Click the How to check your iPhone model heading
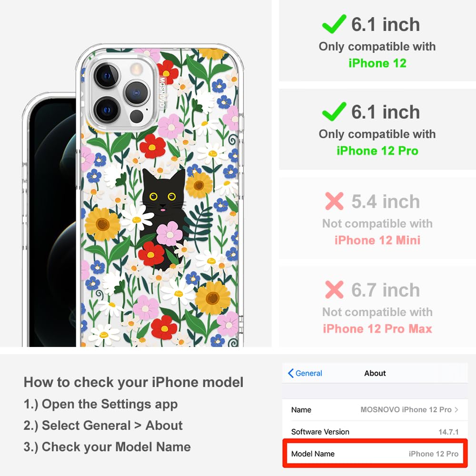Image resolution: width=476 pixels, height=476 pixels. pyautogui.click(x=134, y=382)
